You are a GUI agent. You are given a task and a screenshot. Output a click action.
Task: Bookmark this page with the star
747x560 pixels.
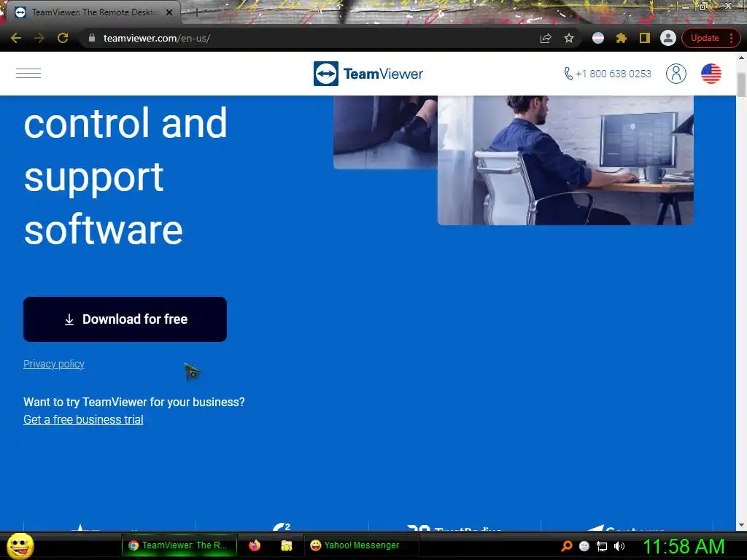(569, 38)
